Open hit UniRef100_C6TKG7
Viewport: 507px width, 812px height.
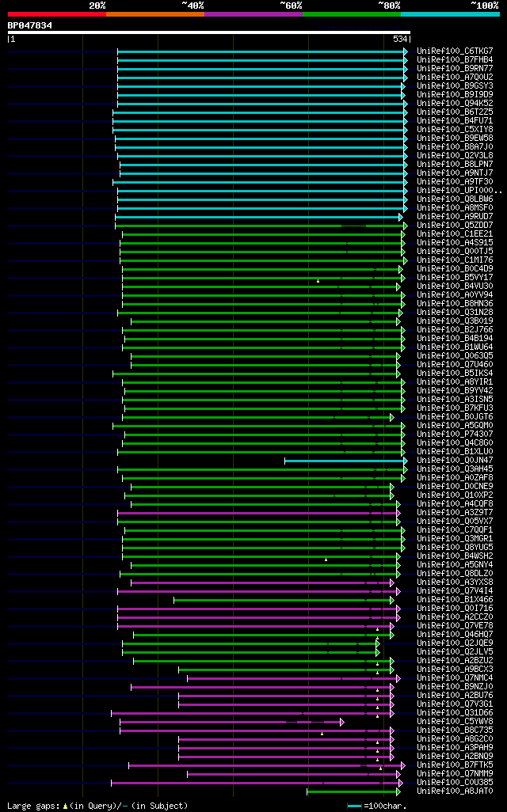pos(455,51)
